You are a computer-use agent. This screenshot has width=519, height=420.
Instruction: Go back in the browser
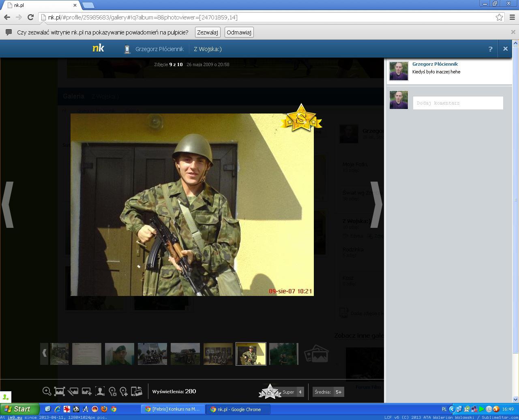tap(7, 17)
